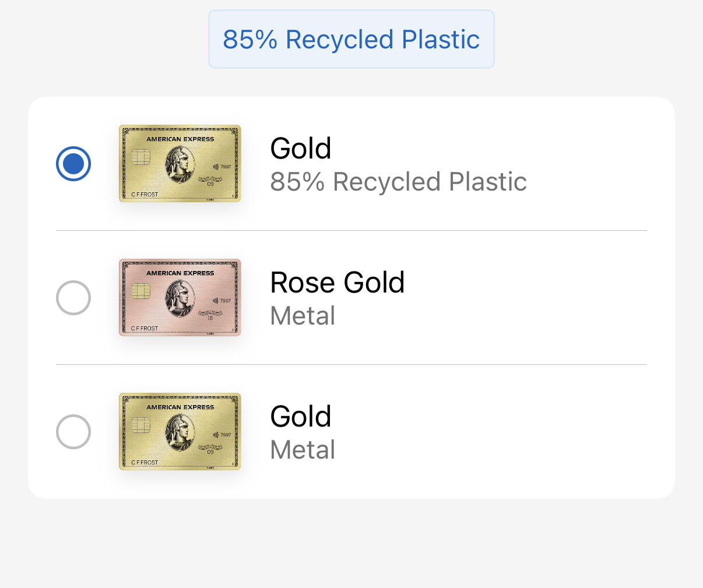Click the contactless symbol on the Rose Gold card

215,301
